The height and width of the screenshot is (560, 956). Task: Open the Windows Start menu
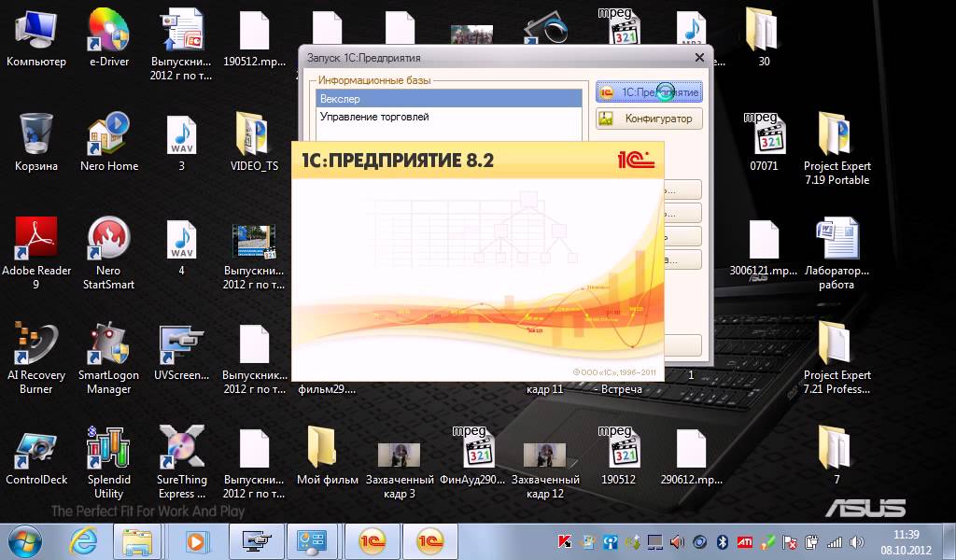(24, 541)
